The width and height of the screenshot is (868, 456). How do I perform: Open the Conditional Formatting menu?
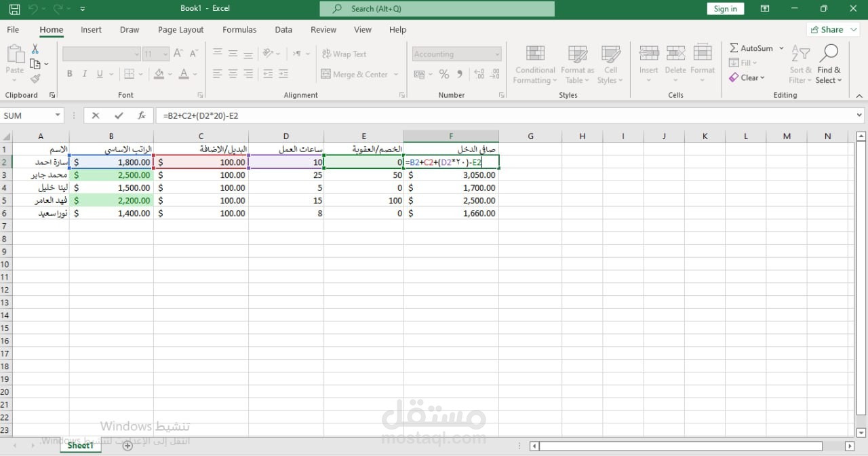click(535, 64)
